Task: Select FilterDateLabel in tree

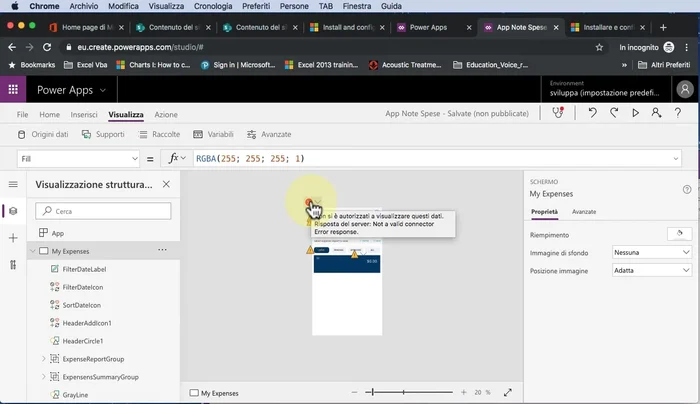Action: pos(84,269)
